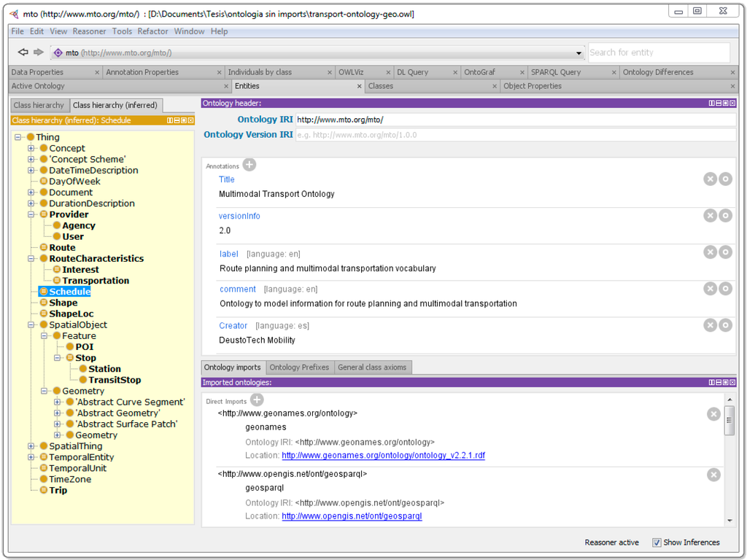
Task: Select the TransitStop class in hierarchy
Action: click(115, 380)
